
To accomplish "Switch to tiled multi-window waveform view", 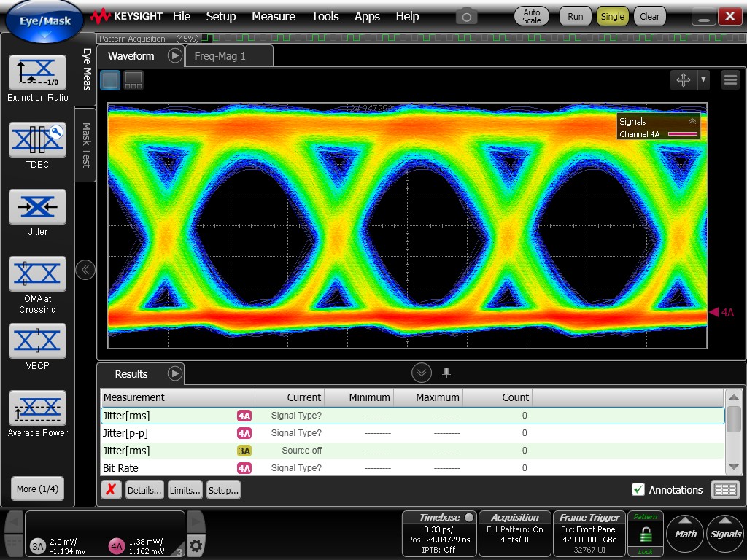I will click(133, 80).
